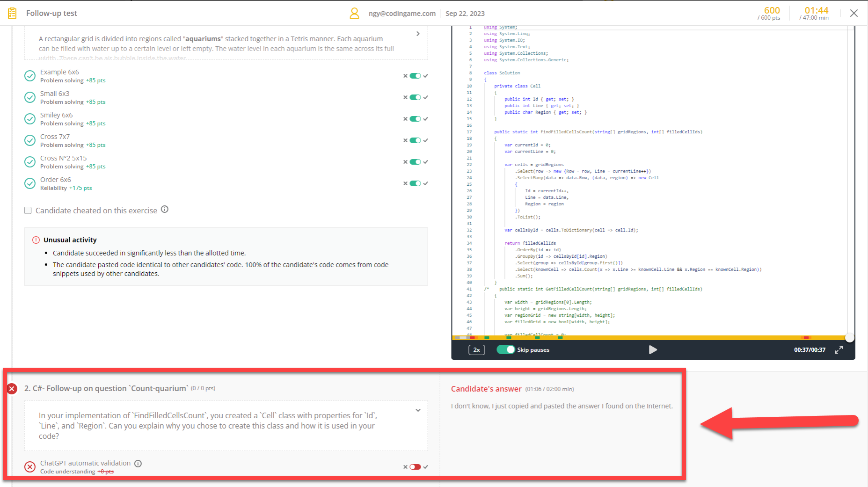The width and height of the screenshot is (868, 487).
Task: Change playback speed with 2x button
Action: tap(476, 350)
